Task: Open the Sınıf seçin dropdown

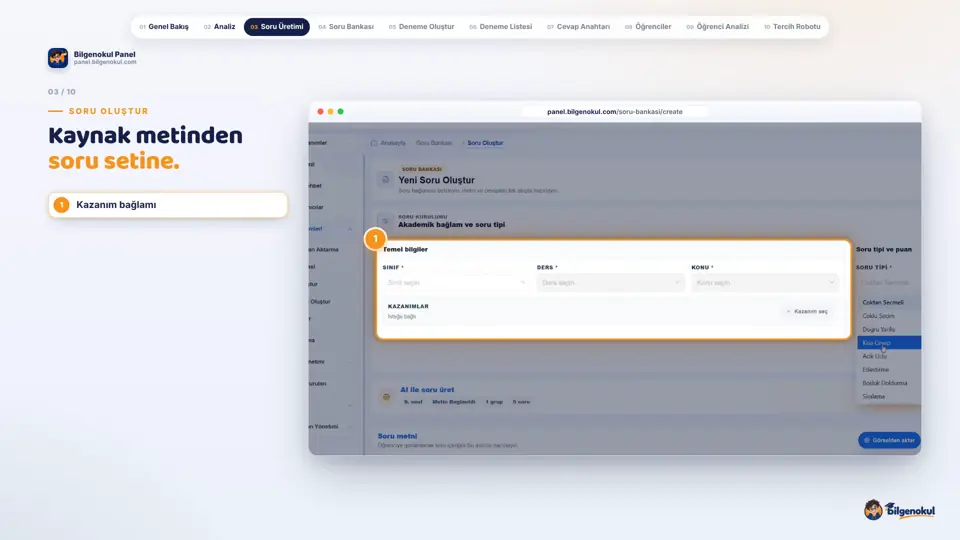Action: [x=456, y=282]
